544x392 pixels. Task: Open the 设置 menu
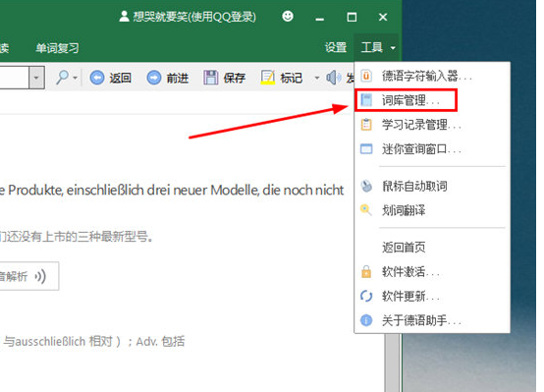[336, 47]
